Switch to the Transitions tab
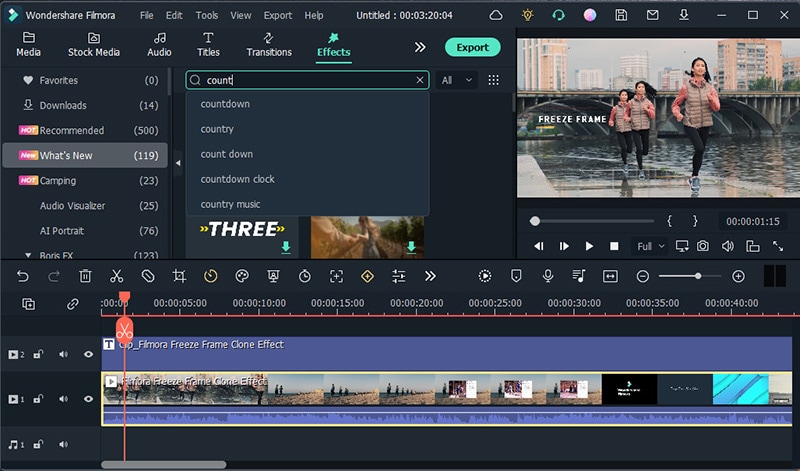This screenshot has width=800, height=471. click(x=269, y=44)
